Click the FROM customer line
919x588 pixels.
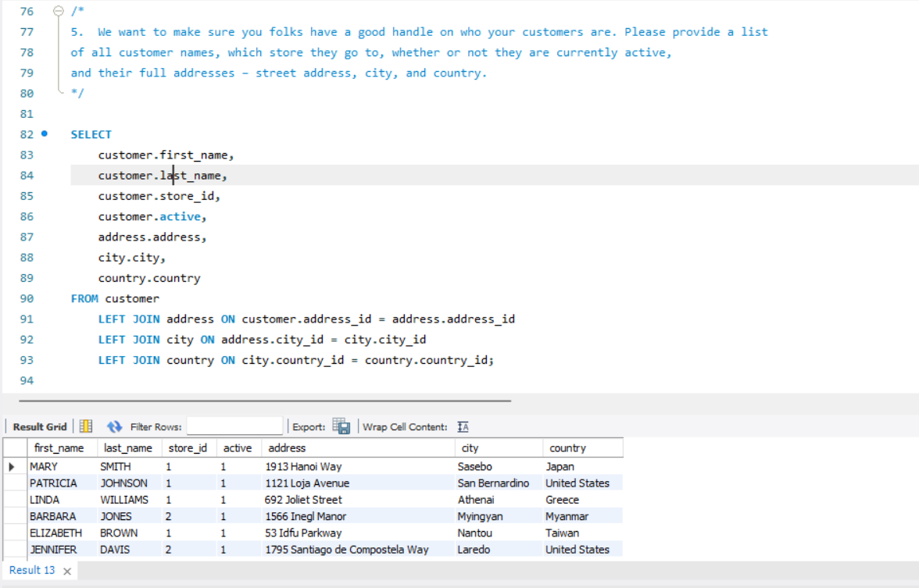pyautogui.click(x=115, y=298)
